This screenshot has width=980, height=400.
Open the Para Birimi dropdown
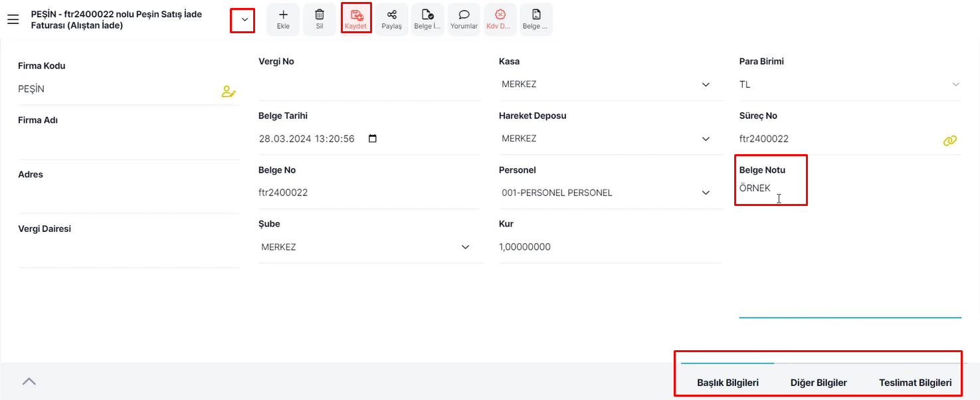[x=955, y=84]
